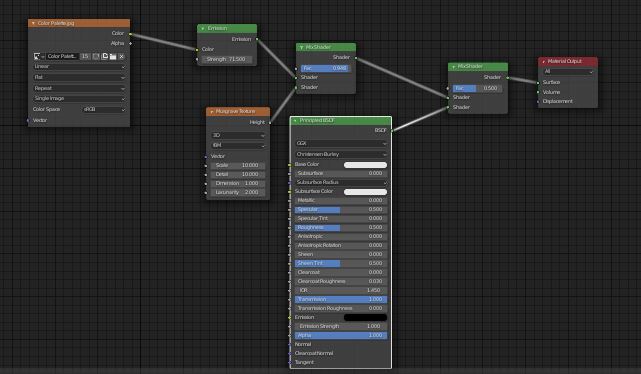The height and width of the screenshot is (374, 641).
Task: Click the Principled Alpha 1.000 slider
Action: pyautogui.click(x=341, y=336)
